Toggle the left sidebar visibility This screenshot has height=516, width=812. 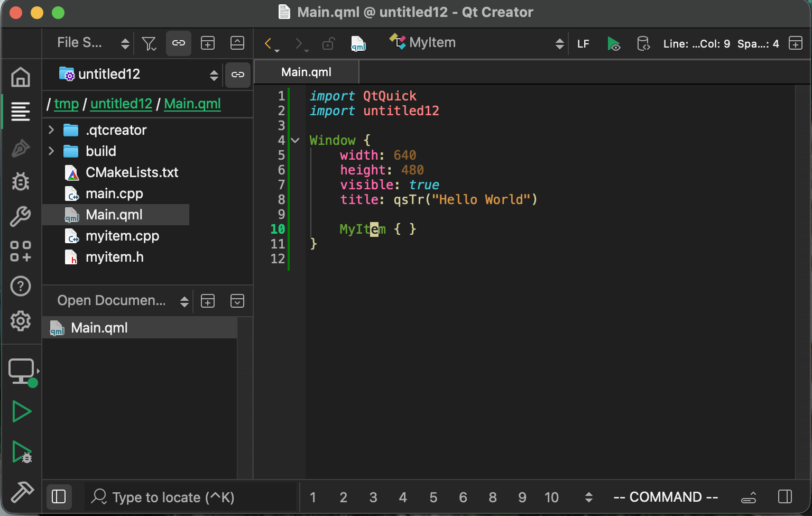tap(59, 497)
